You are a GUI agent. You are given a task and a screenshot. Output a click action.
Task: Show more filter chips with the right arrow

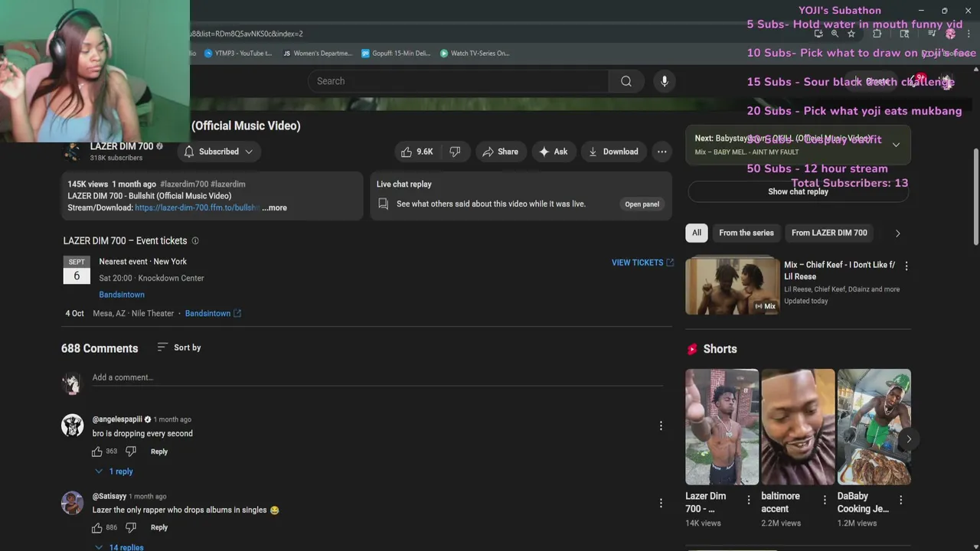pos(898,233)
